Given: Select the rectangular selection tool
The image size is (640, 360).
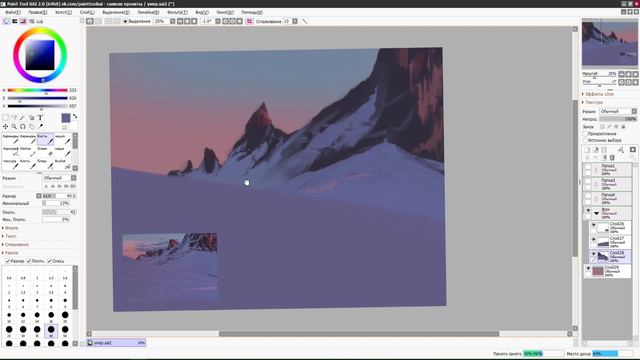Looking at the screenshot, I should (x=5, y=118).
